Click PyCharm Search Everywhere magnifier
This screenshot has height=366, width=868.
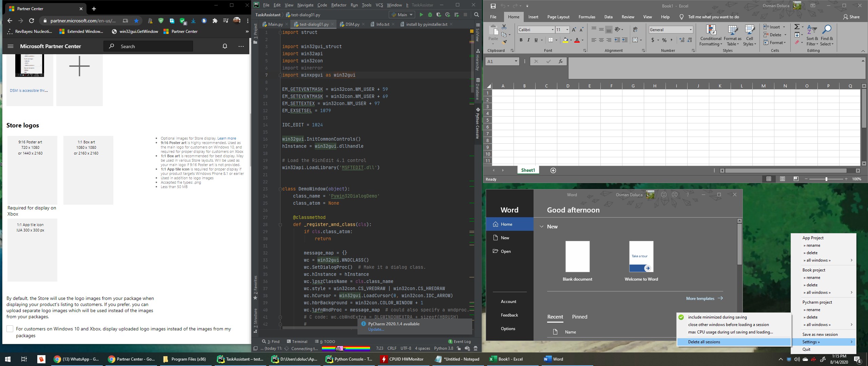click(x=476, y=15)
